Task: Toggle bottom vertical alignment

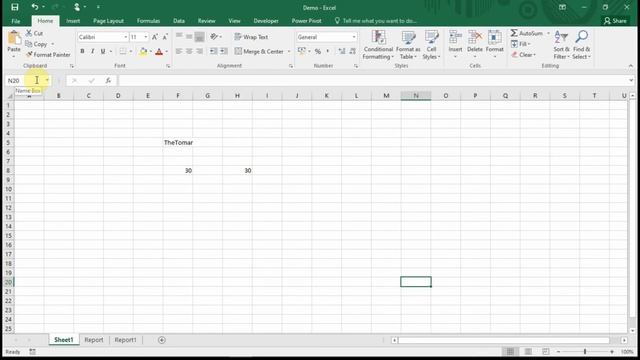Action: coord(199,37)
